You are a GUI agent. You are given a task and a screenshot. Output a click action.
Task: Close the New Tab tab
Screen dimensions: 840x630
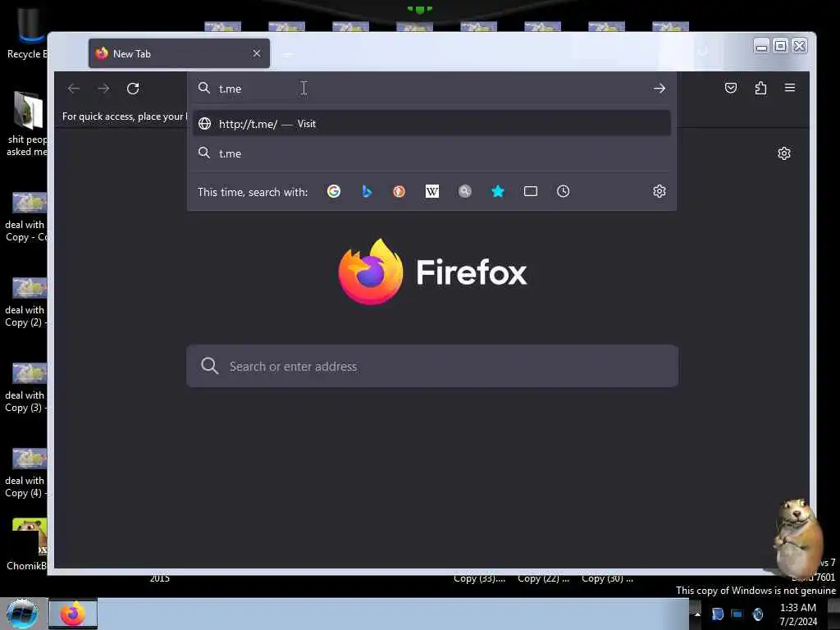tap(257, 53)
